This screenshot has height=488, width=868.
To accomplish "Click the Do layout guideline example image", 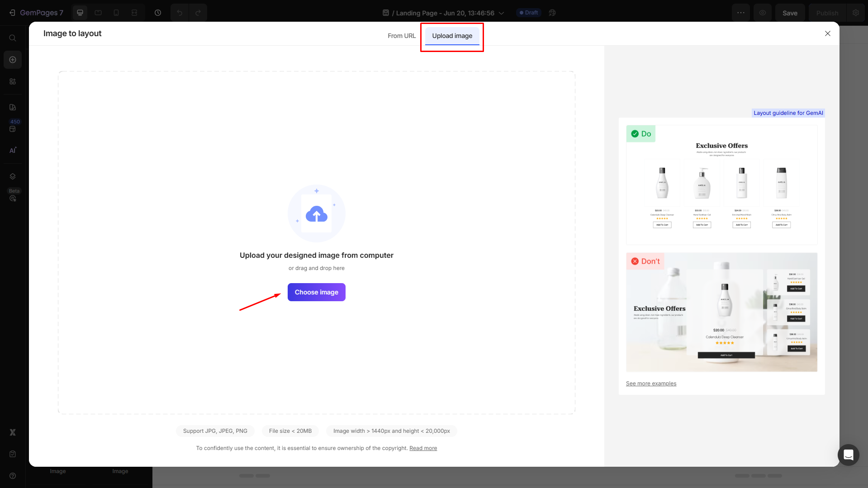I will 721,185.
